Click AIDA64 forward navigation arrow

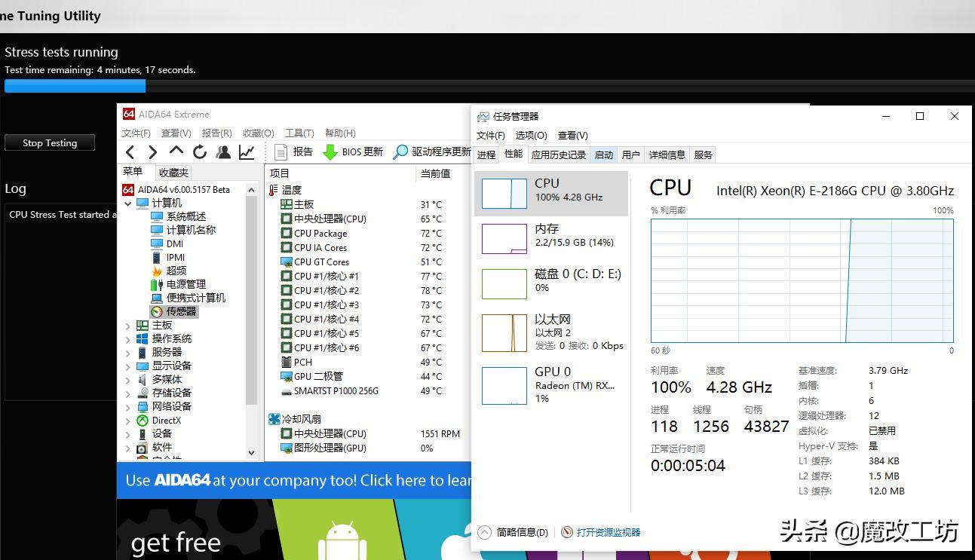152,151
